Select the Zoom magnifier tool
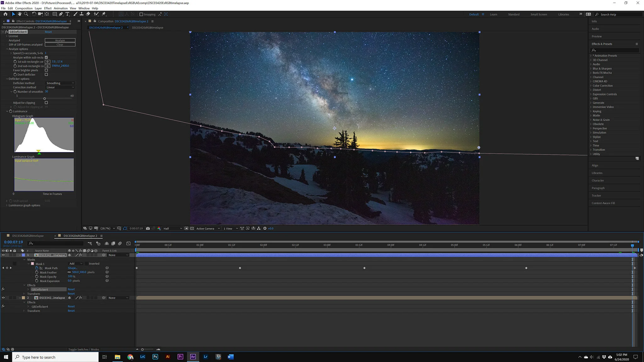This screenshot has height=362, width=644. [x=26, y=14]
